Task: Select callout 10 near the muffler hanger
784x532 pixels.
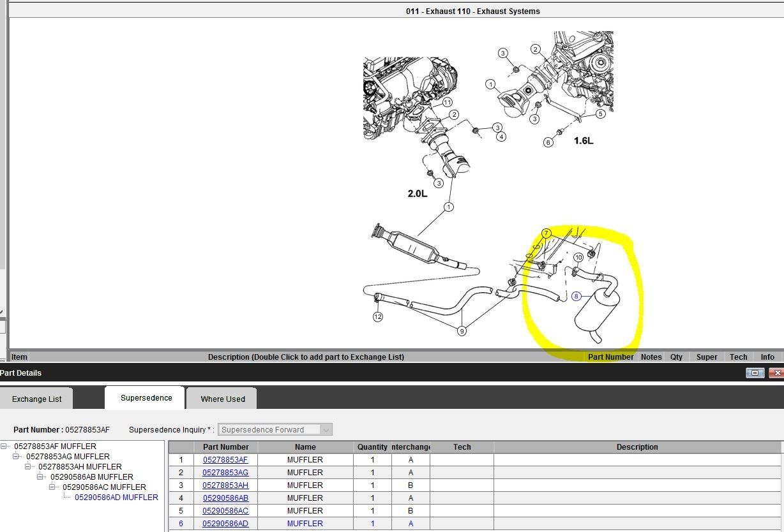Action: tap(578, 258)
